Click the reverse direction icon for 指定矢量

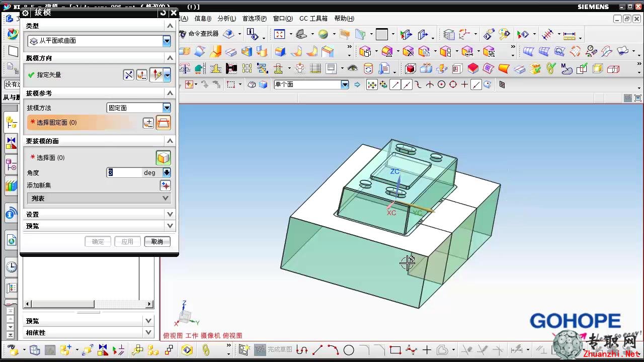129,75
